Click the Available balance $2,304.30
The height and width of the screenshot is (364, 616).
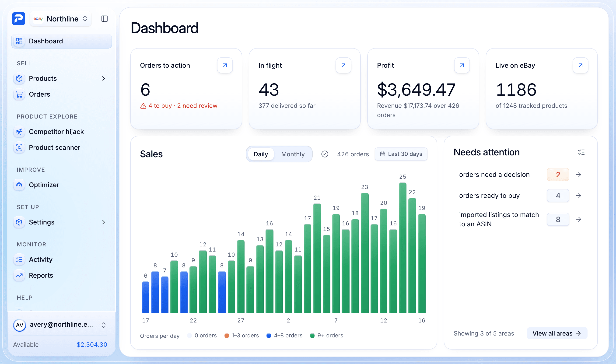pyautogui.click(x=92, y=345)
